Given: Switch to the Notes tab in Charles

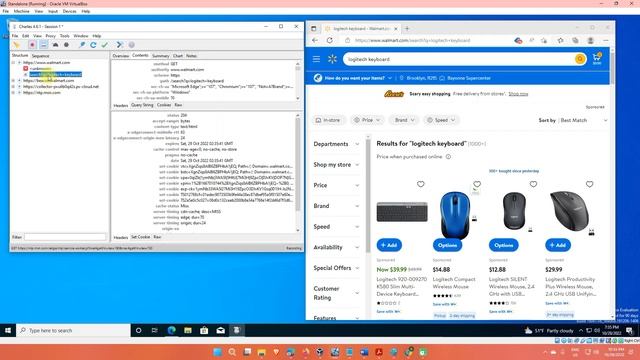Looking at the screenshot, I should (x=191, y=56).
